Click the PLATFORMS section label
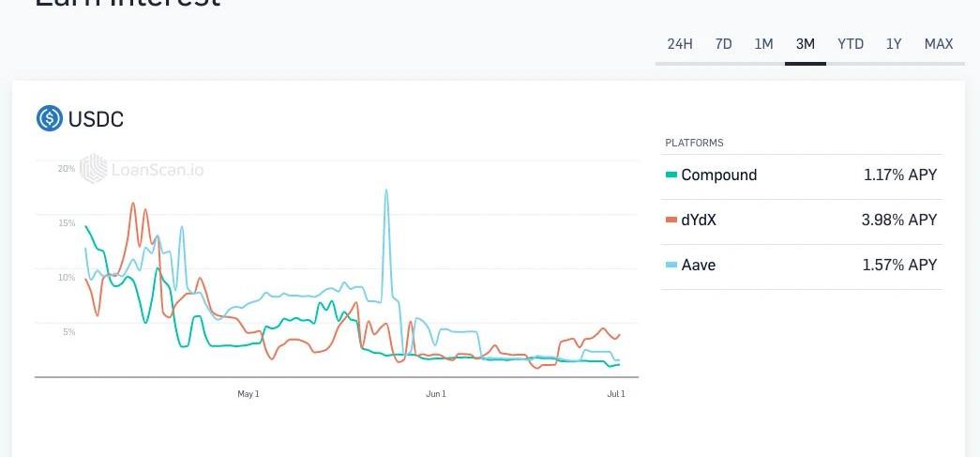Viewport: 980px width, 457px height. (694, 144)
